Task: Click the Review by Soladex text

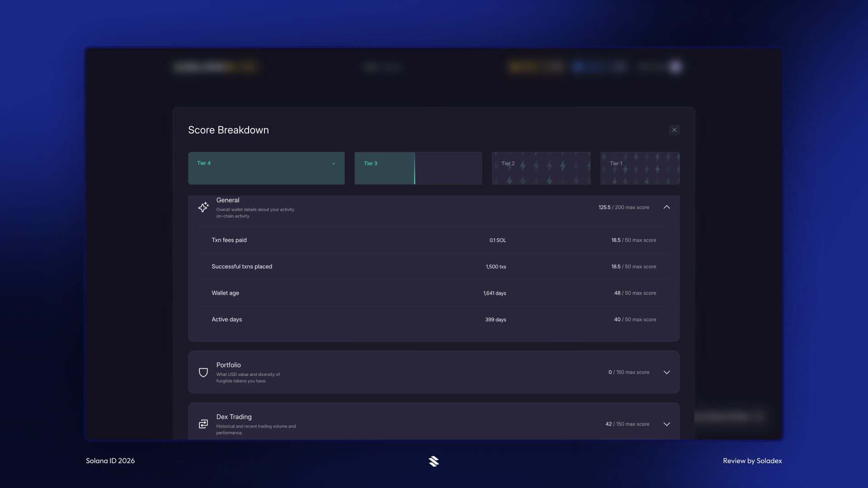Action: (752, 461)
